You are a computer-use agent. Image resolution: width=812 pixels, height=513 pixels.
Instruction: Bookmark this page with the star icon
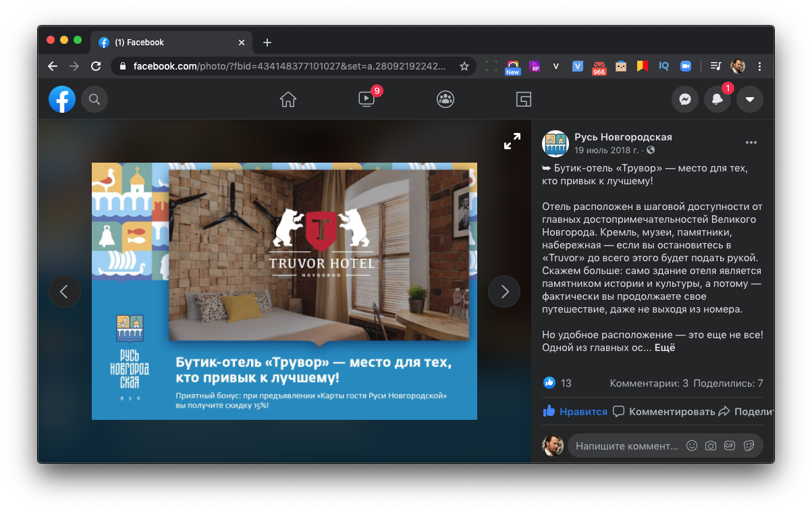click(x=464, y=66)
